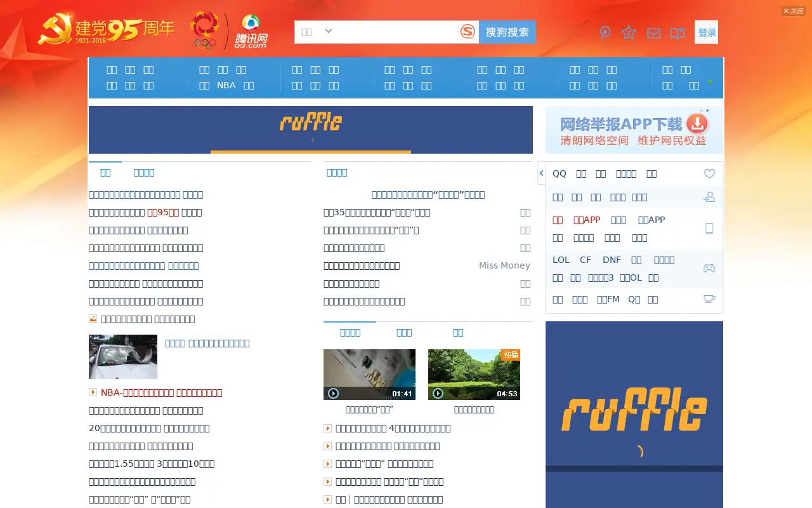Click the play icon before the red NBA headline

coord(93,392)
